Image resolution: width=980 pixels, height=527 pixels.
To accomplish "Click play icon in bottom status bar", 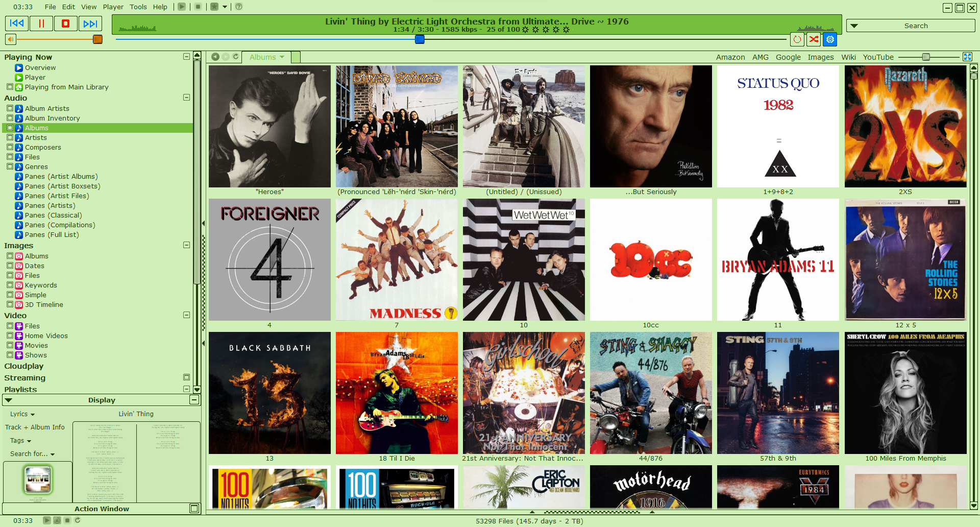I will click(47, 520).
